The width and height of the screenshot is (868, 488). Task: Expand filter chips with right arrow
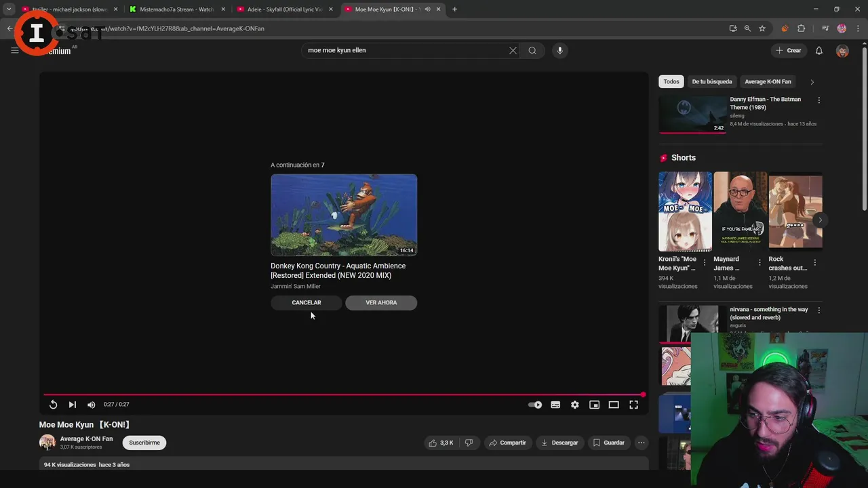click(812, 82)
